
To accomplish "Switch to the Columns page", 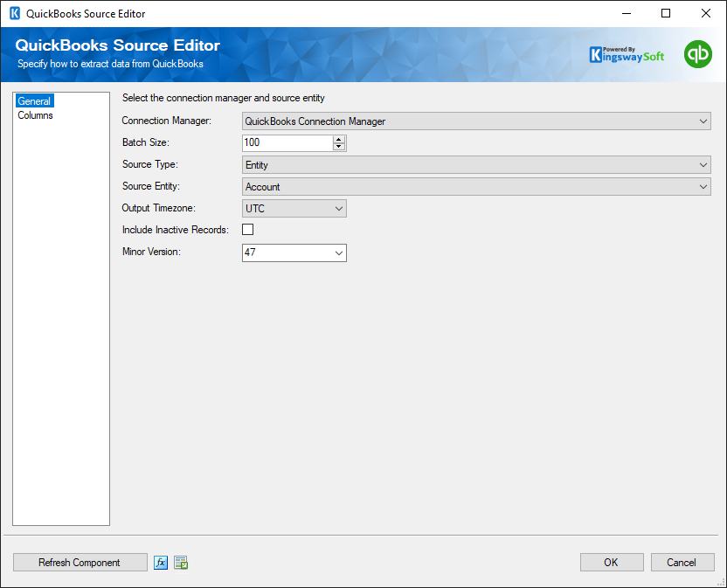I will pos(35,115).
